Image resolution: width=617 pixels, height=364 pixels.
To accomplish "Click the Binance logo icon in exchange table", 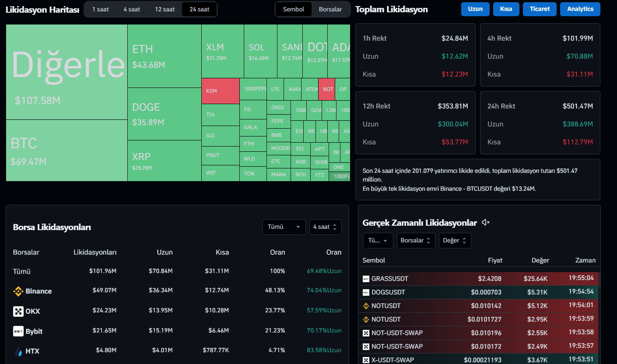I will [18, 291].
